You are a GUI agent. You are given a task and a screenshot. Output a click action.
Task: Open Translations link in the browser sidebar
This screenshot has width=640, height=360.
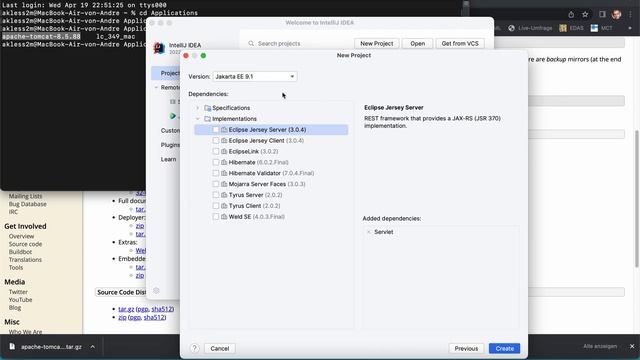[25, 260]
